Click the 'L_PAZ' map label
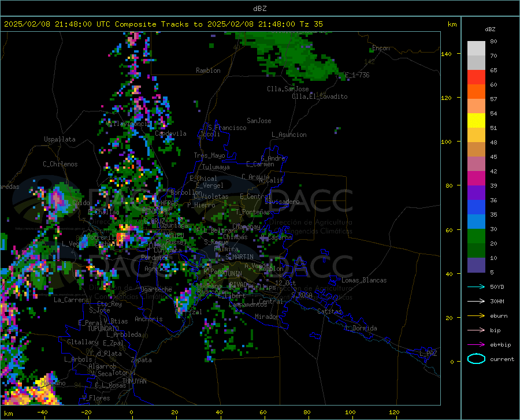Viewport: 520px width, 420px height. point(428,354)
